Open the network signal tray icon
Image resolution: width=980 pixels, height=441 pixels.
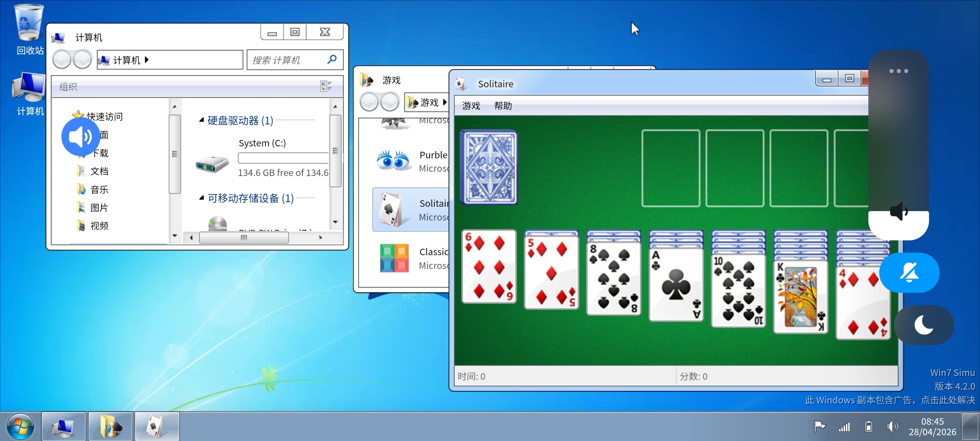click(x=844, y=427)
